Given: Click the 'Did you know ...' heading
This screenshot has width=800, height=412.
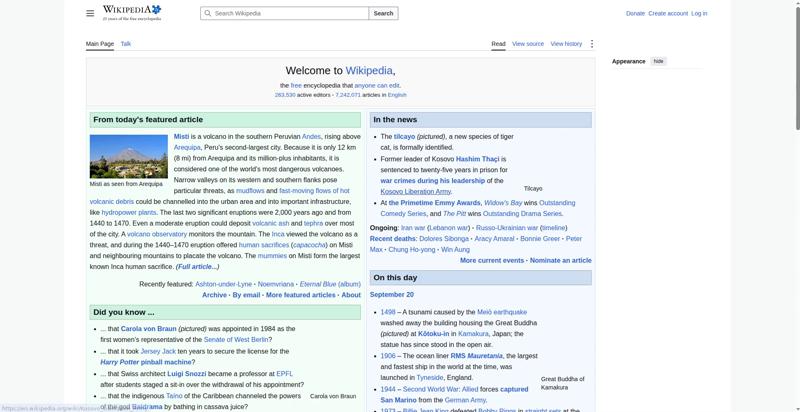Looking at the screenshot, I should click(123, 312).
